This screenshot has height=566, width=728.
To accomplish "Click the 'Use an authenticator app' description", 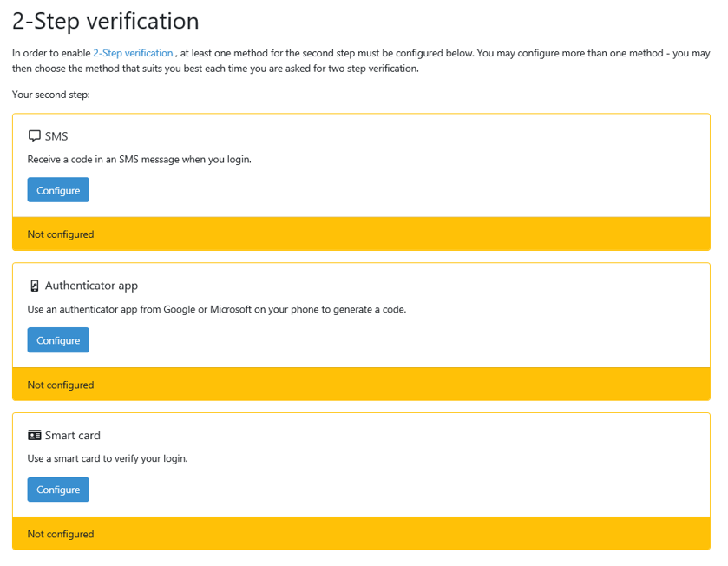I will point(217,309).
